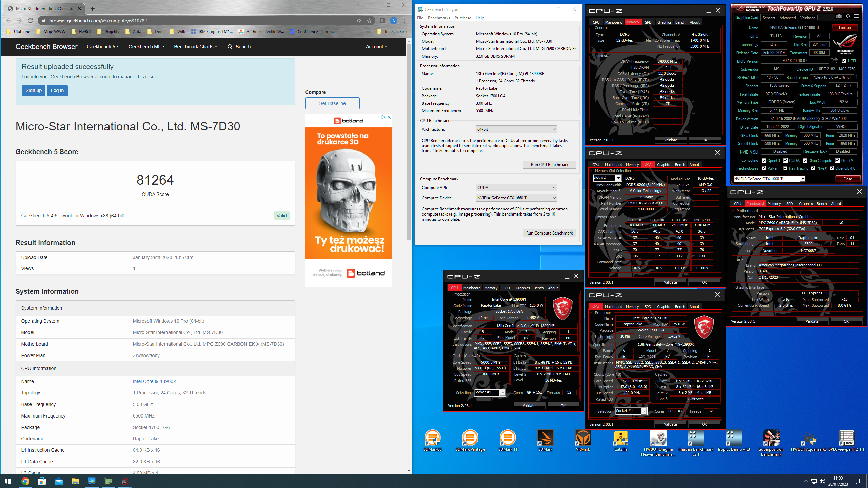Open the 3DMark 11 desktop shortcut
The height and width of the screenshot is (488, 868).
(508, 441)
